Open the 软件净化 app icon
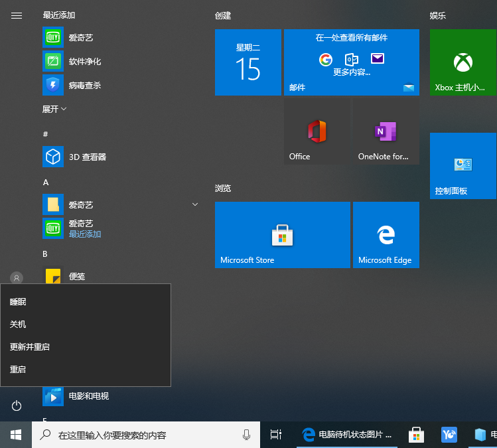Image resolution: width=497 pixels, height=448 pixels. click(53, 61)
